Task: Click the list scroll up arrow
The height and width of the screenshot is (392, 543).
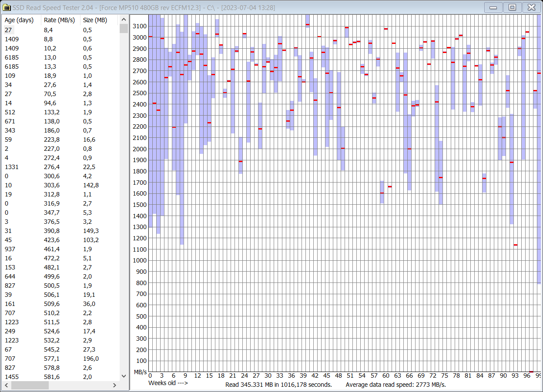Action: pyautogui.click(x=124, y=20)
